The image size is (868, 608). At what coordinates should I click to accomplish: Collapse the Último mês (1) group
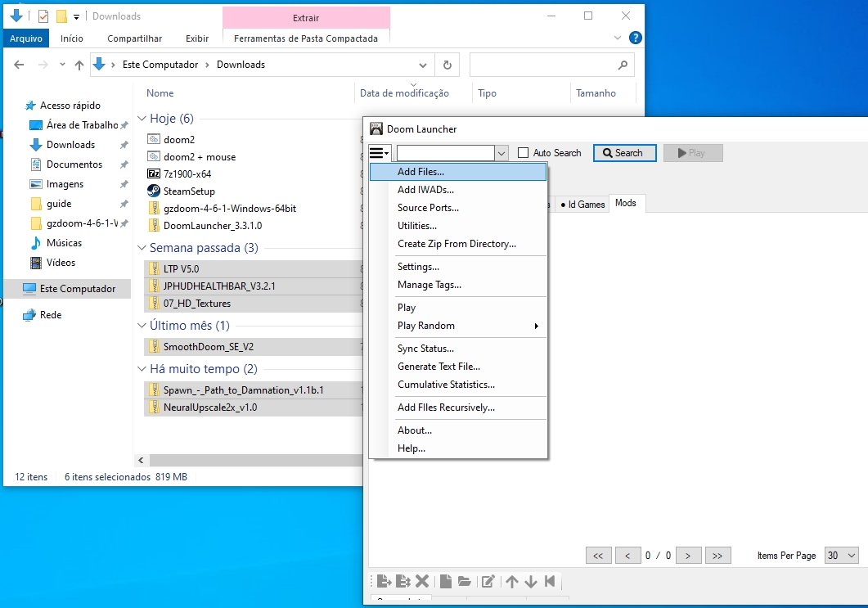point(142,325)
